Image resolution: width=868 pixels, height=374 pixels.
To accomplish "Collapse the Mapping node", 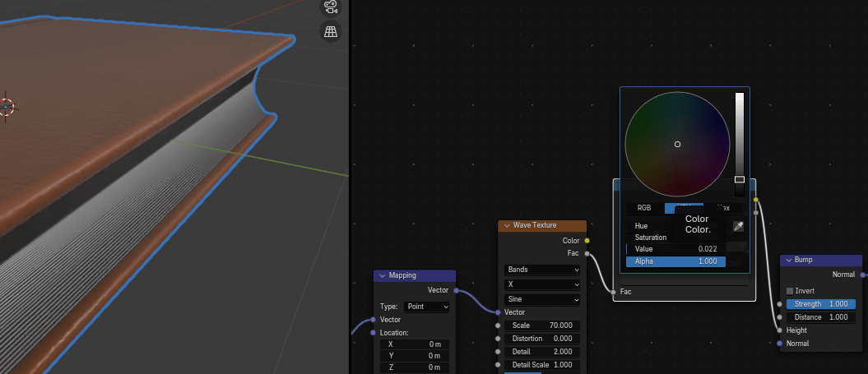I will (x=383, y=275).
